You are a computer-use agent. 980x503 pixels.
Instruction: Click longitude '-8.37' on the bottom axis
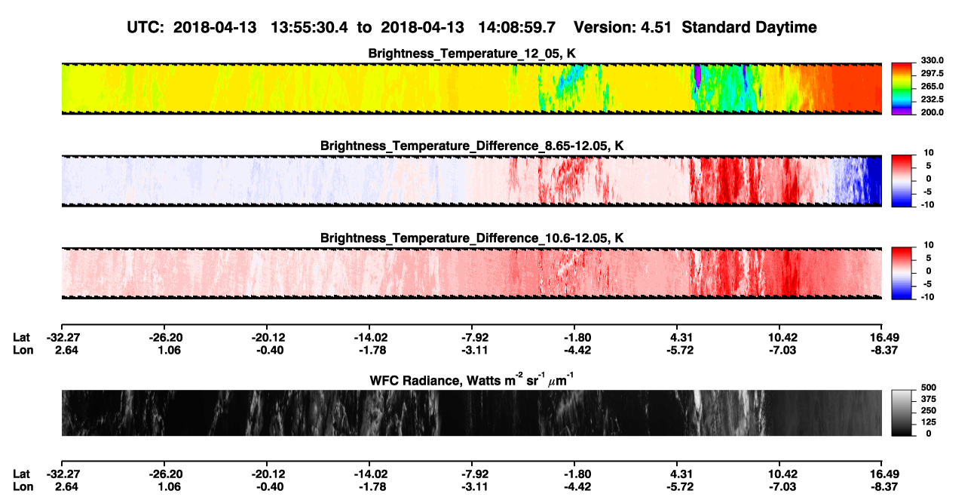point(883,486)
